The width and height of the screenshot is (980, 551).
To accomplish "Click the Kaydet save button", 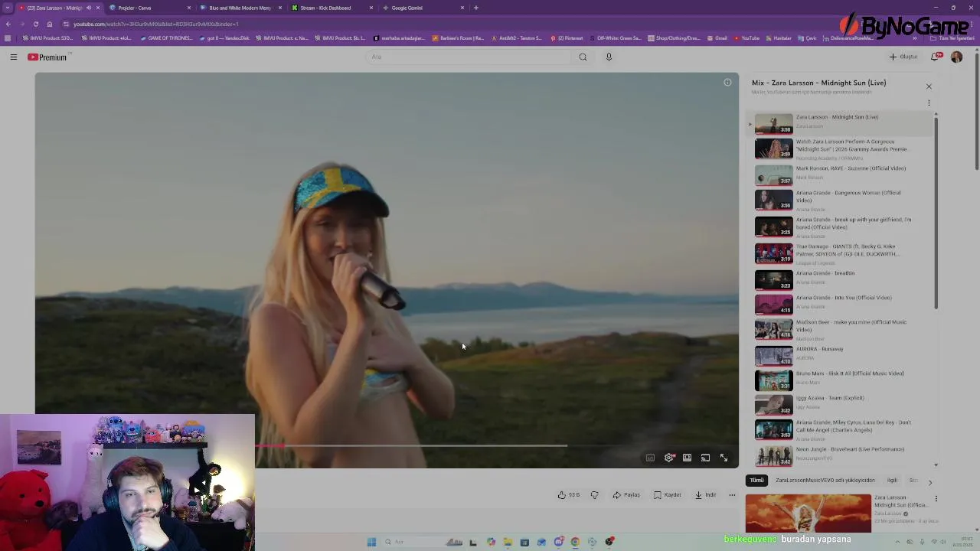I will pyautogui.click(x=668, y=495).
